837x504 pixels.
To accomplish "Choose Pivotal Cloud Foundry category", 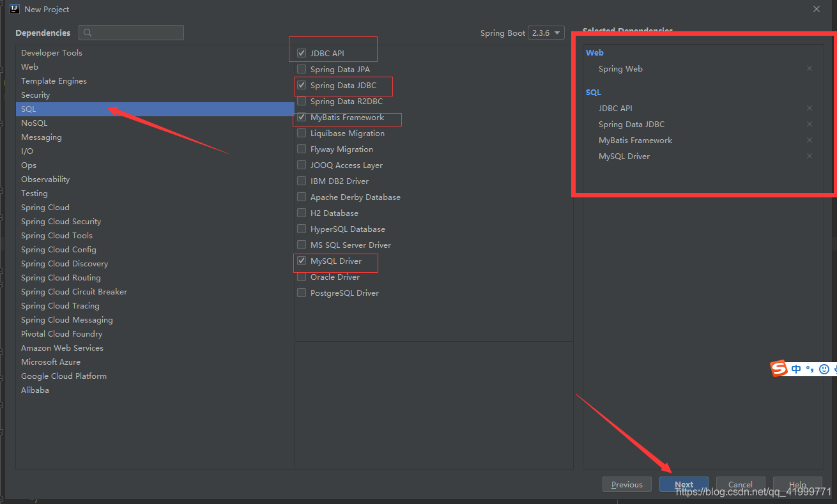I will 155,333.
